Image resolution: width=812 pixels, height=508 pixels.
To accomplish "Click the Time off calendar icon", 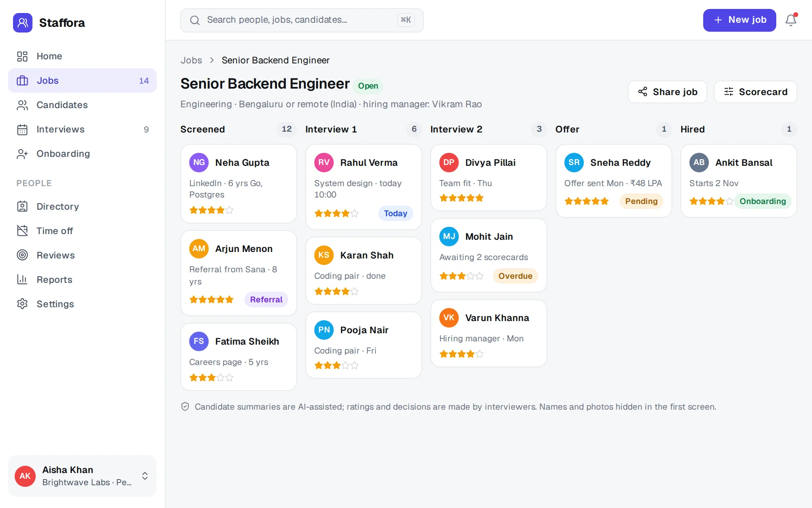I will (22, 231).
